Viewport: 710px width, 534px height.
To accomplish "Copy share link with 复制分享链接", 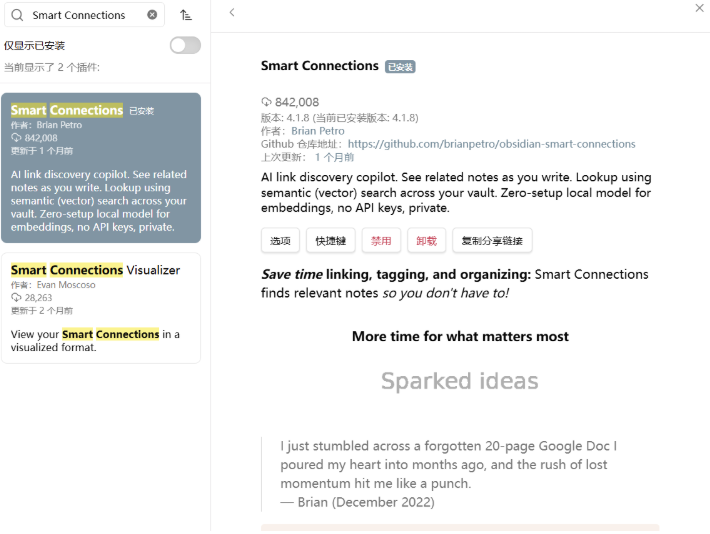I will point(492,241).
